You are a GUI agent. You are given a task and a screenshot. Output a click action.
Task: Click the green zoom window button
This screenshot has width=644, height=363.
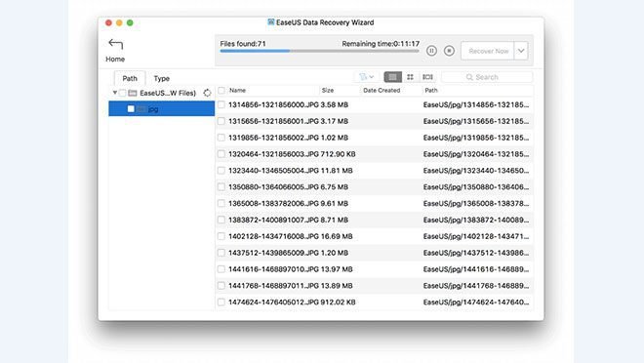point(130,22)
